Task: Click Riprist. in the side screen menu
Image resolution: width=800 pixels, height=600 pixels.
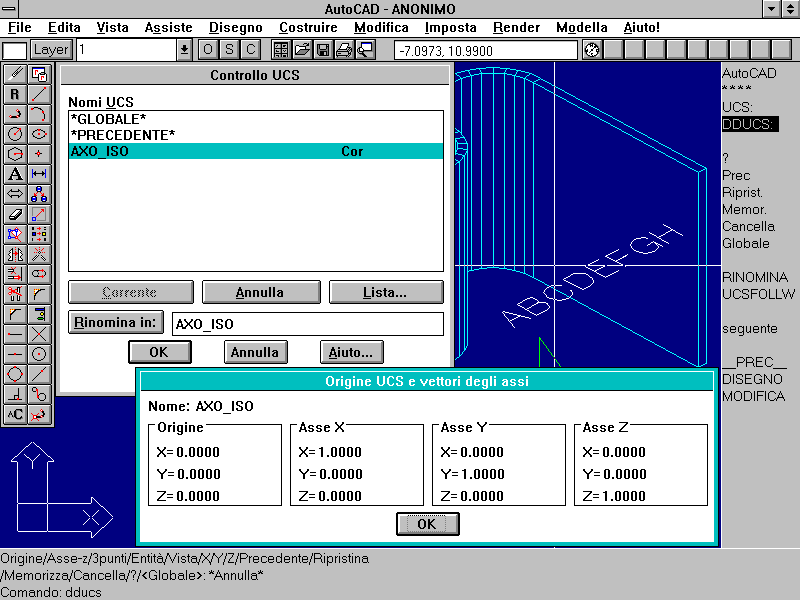Action: [x=742, y=192]
